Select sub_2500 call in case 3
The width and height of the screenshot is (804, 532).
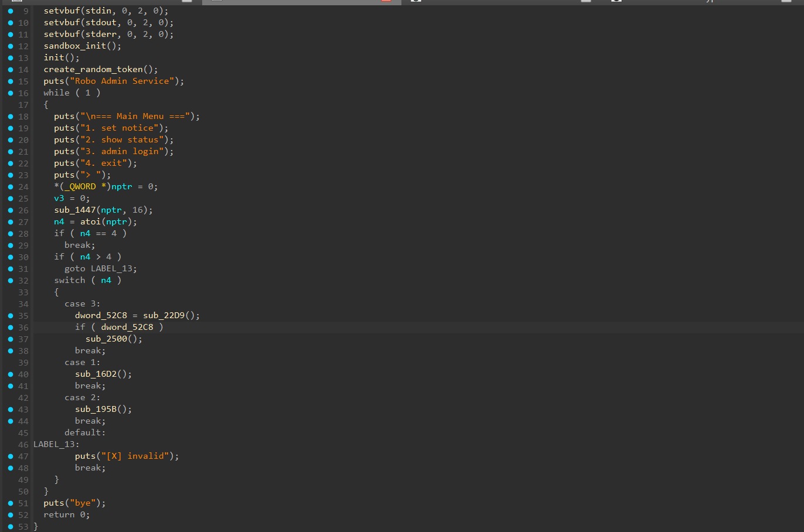pyautogui.click(x=106, y=339)
